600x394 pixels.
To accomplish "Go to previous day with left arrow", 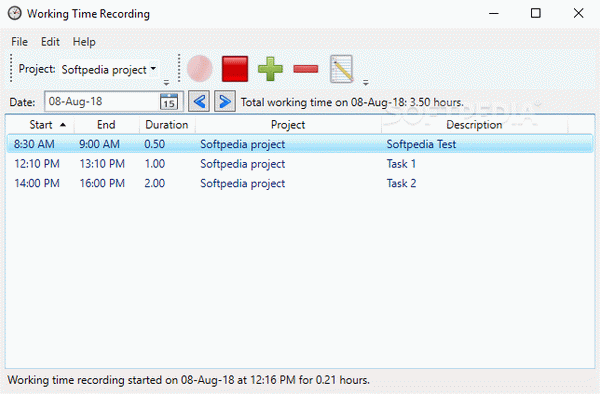I will click(x=199, y=101).
